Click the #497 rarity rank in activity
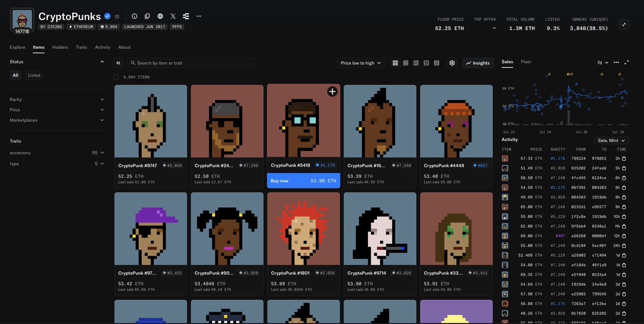Image resolution: width=644 pixels, height=324 pixels. (x=560, y=236)
